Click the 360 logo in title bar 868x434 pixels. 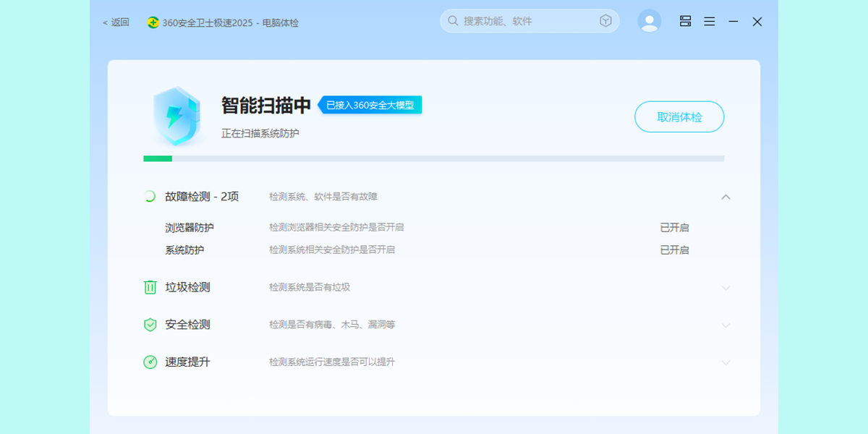pyautogui.click(x=153, y=22)
